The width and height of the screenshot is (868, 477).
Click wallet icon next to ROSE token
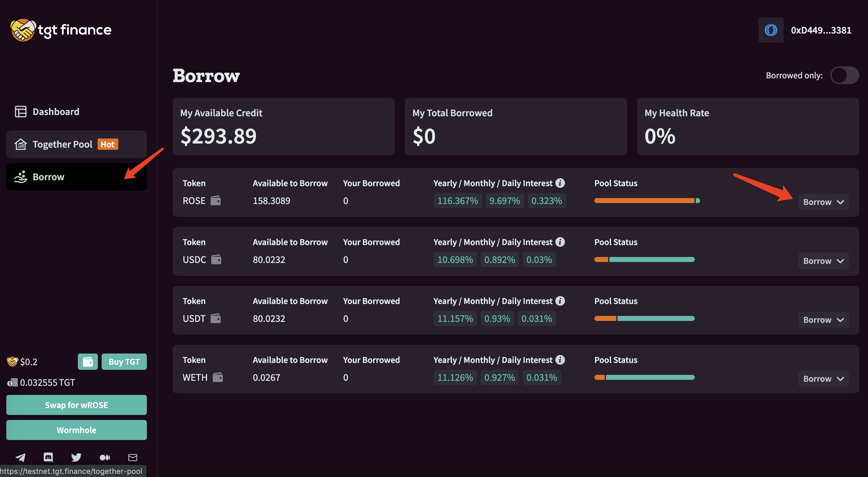pos(216,201)
